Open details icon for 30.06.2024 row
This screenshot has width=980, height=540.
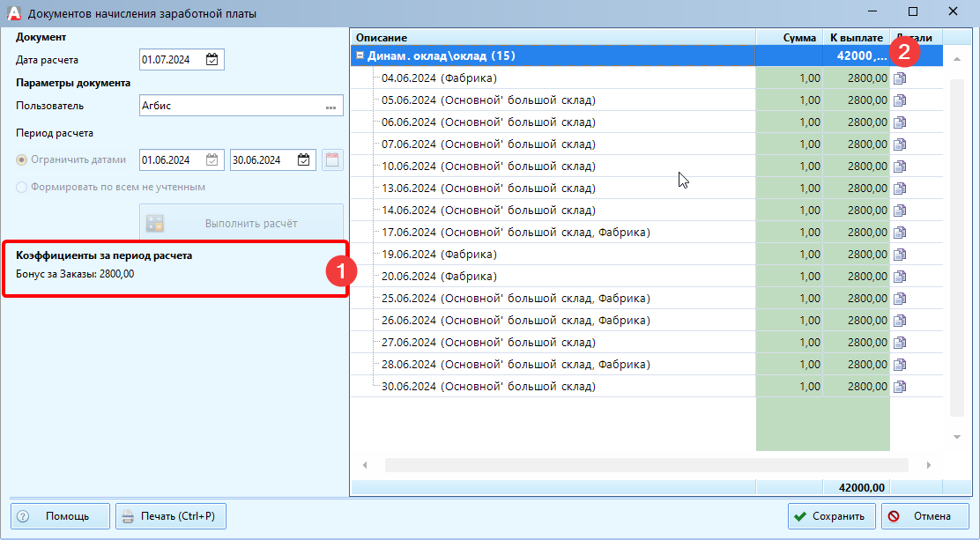pos(900,387)
